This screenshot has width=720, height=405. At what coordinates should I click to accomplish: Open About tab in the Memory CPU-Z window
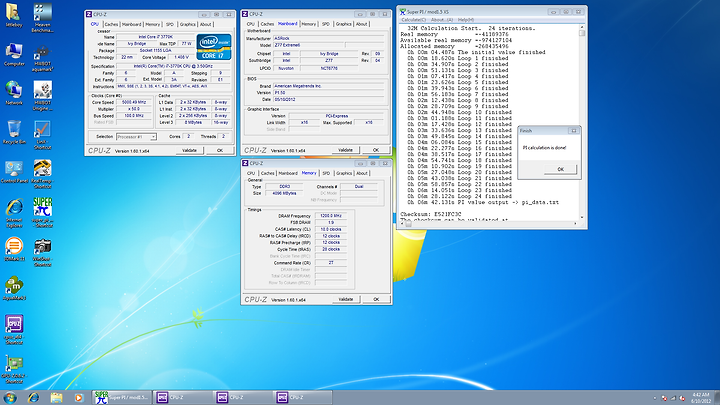tap(362, 173)
